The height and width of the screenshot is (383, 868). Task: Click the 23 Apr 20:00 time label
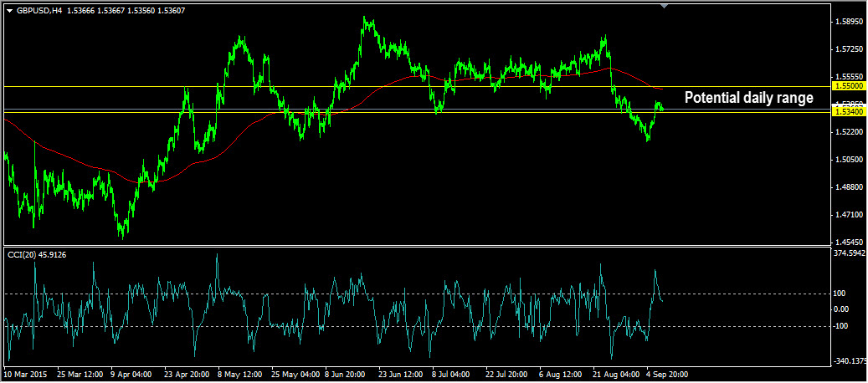coord(187,374)
